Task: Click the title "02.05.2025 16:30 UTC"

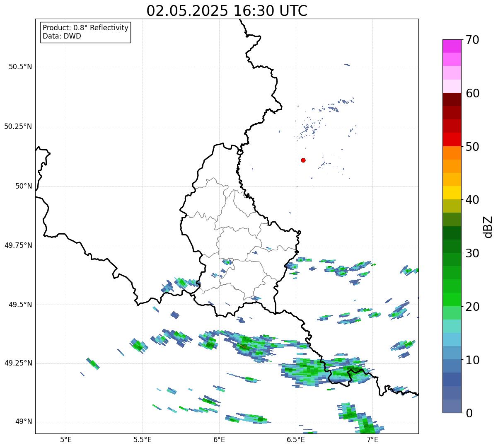Action: [x=227, y=10]
